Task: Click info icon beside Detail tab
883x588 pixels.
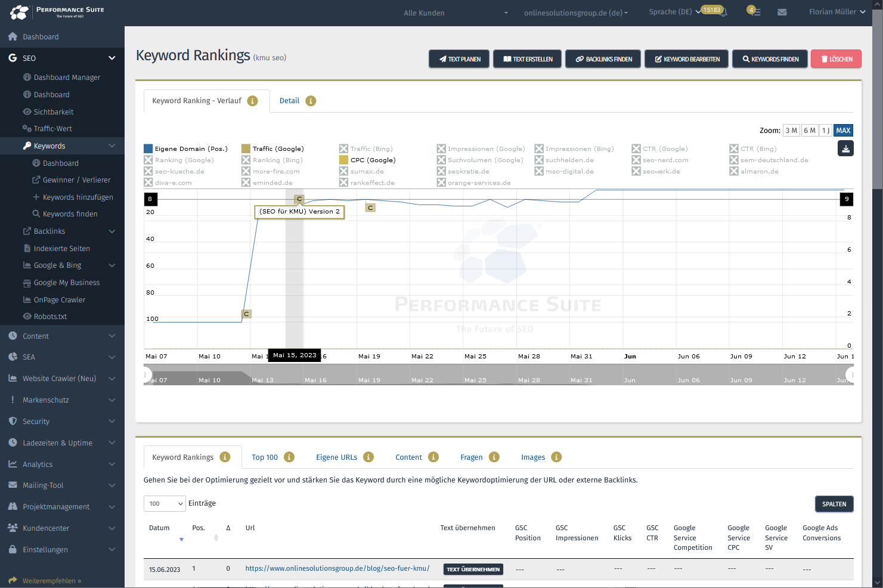Action: tap(311, 101)
